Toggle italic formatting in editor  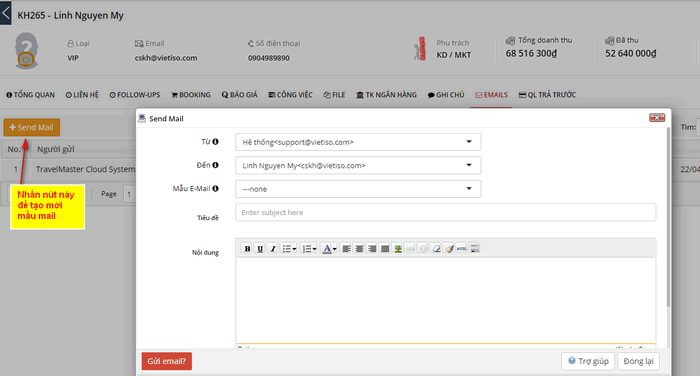pyautogui.click(x=273, y=249)
